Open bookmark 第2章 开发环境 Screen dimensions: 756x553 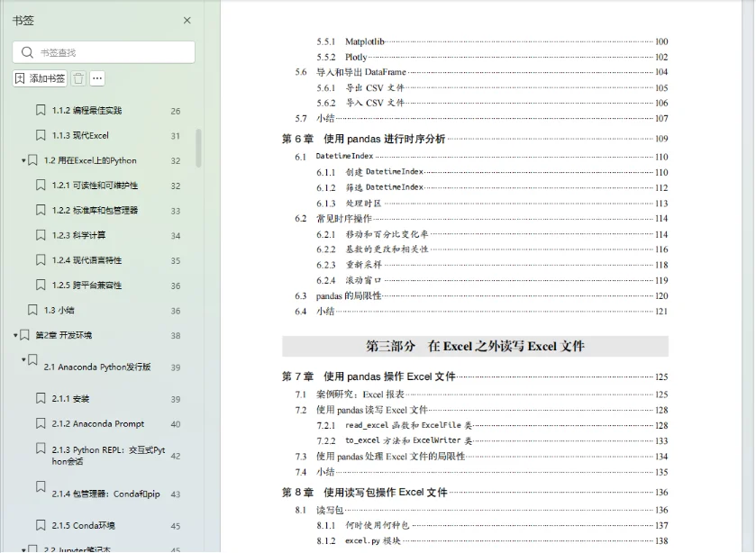click(x=64, y=335)
